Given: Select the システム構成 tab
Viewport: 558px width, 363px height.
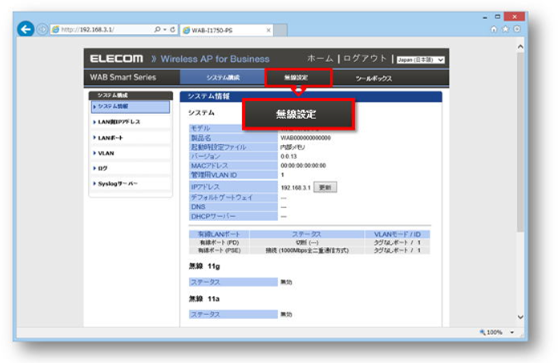Looking at the screenshot, I should coord(223,78).
